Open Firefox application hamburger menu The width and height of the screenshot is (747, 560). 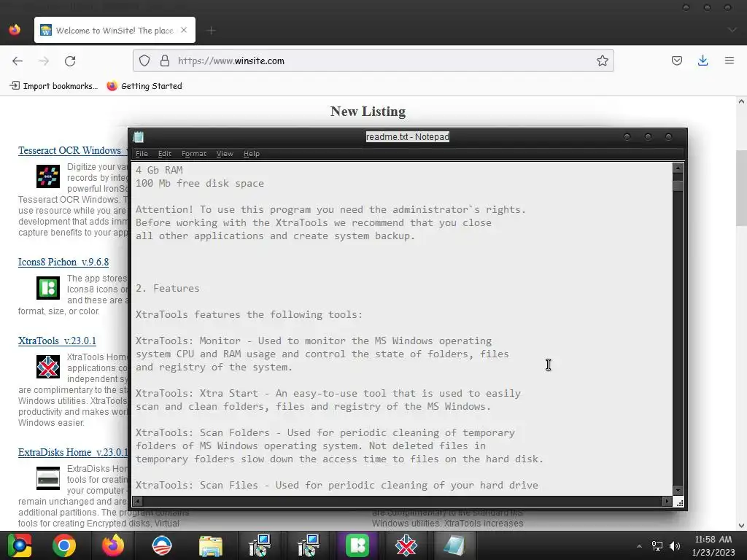coord(729,61)
